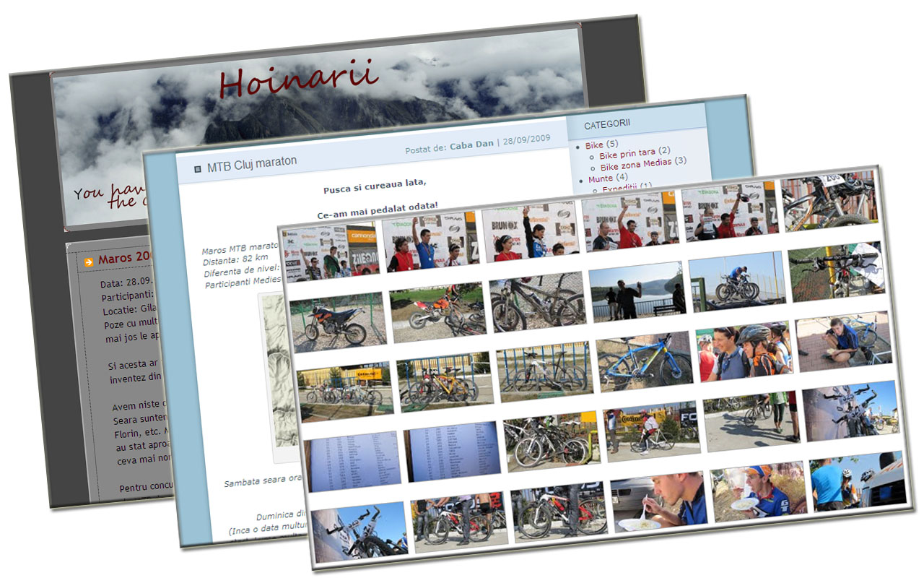The image size is (924, 578).
Task: Click the square bullet icon before MTB Cluj maraton
Action: (198, 169)
